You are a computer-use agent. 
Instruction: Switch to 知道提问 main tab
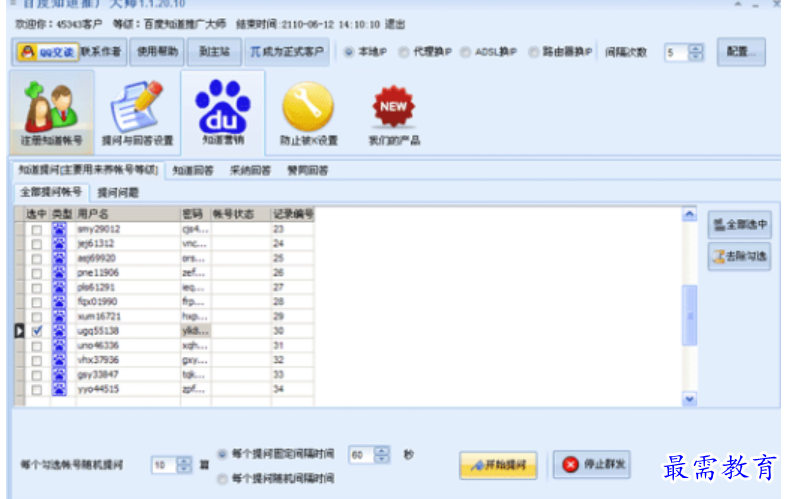point(88,170)
